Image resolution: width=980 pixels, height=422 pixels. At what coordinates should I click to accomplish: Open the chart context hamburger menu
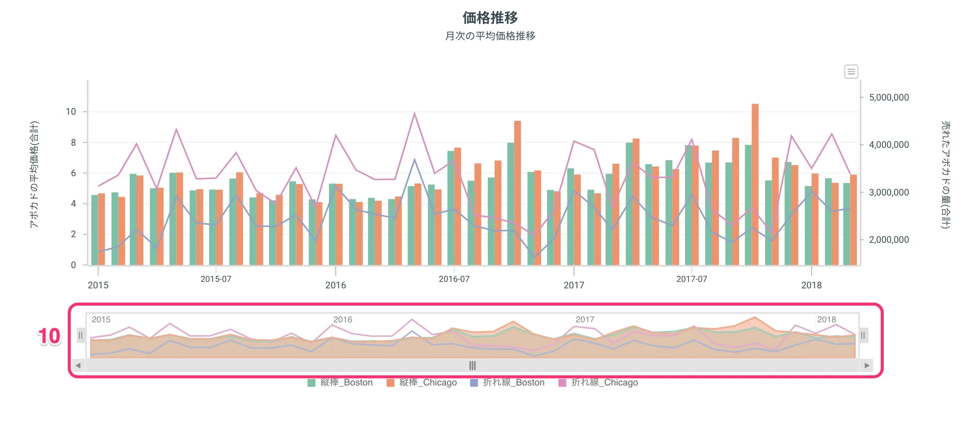point(851,71)
